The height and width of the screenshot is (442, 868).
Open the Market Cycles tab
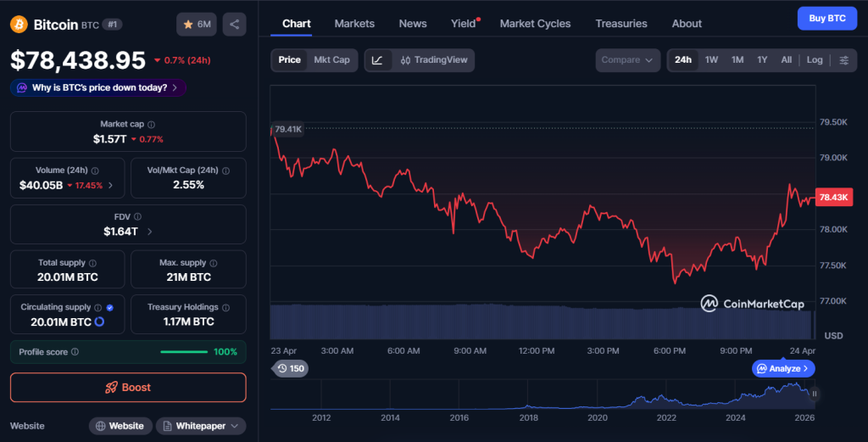pyautogui.click(x=535, y=24)
